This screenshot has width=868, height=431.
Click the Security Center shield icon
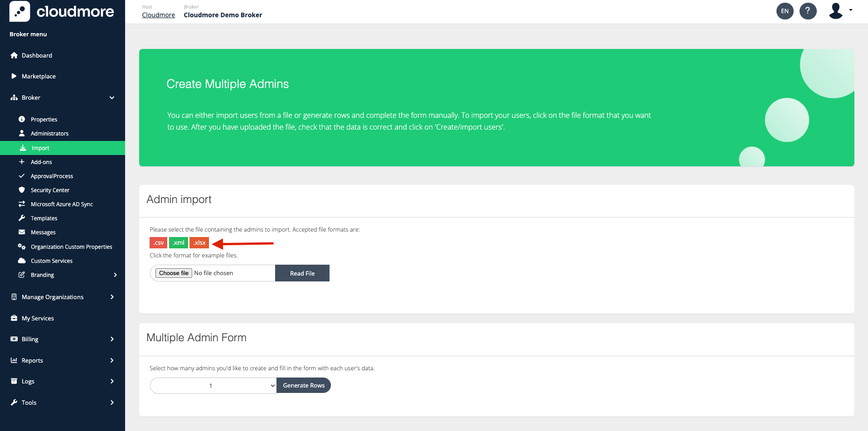click(22, 190)
